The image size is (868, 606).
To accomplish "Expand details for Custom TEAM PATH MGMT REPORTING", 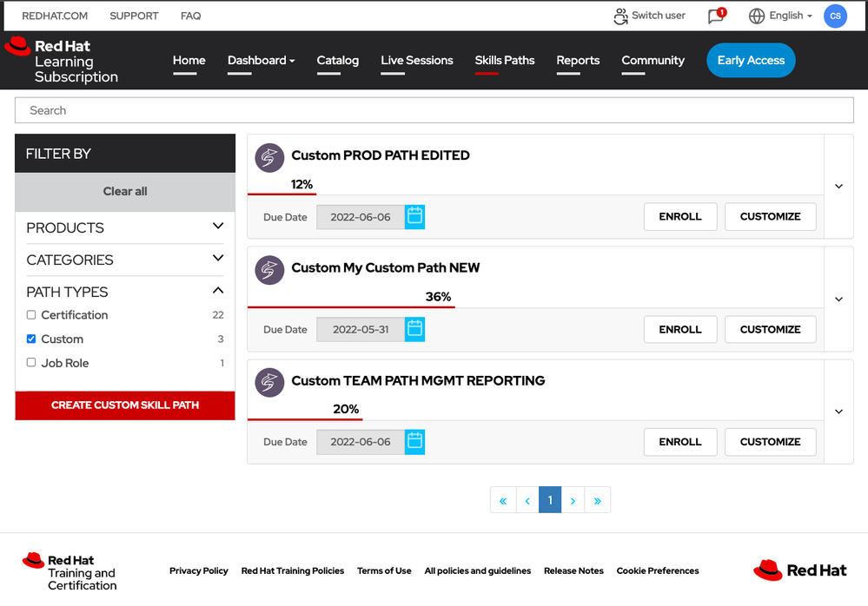I will [838, 411].
